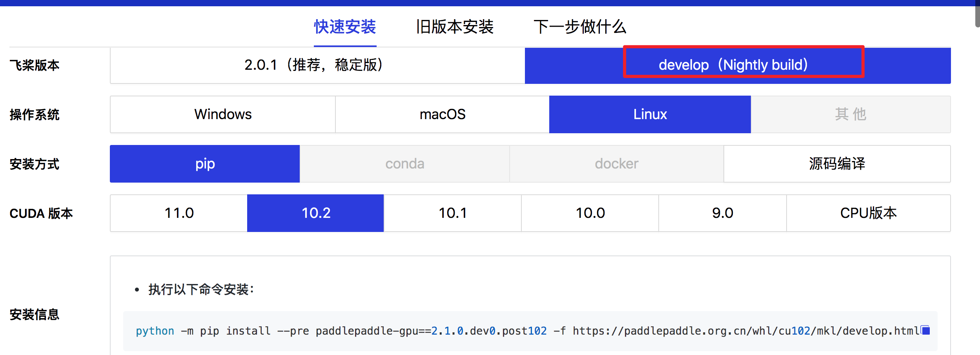The width and height of the screenshot is (980, 355).
Task: Switch install method to docker
Action: coord(616,164)
